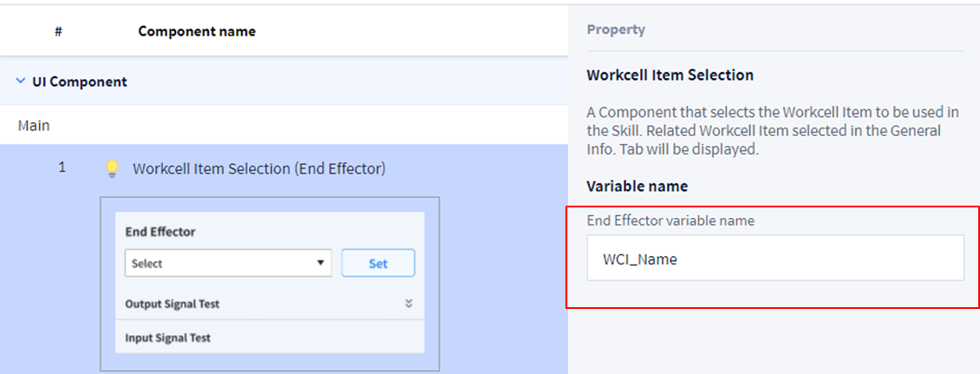Image resolution: width=980 pixels, height=374 pixels.
Task: Click the Variable name heading
Action: [637, 187]
